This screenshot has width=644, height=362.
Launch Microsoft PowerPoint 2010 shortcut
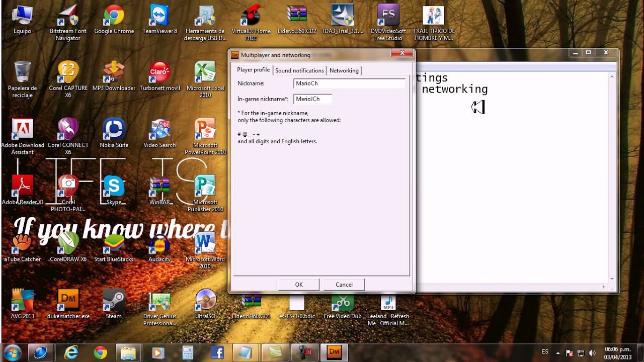coord(205,137)
